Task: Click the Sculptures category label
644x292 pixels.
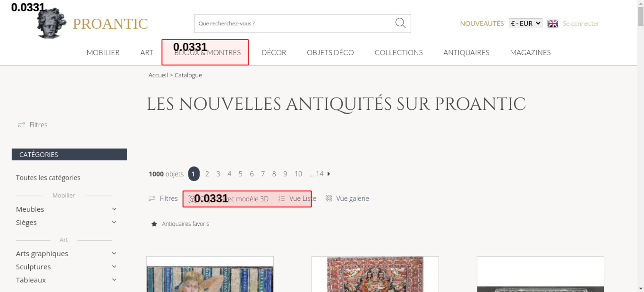Action: [x=33, y=267]
